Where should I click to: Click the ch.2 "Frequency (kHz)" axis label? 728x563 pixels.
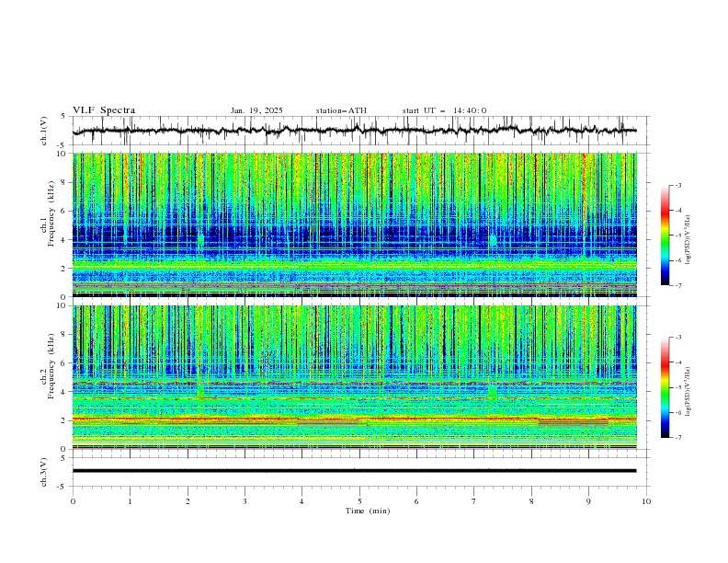(x=51, y=366)
